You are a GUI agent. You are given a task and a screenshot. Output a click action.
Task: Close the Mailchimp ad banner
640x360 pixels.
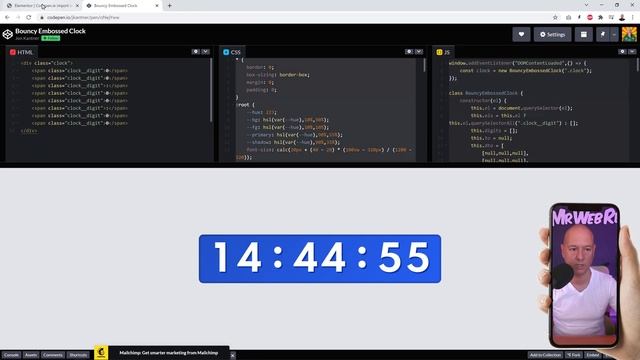click(232, 356)
